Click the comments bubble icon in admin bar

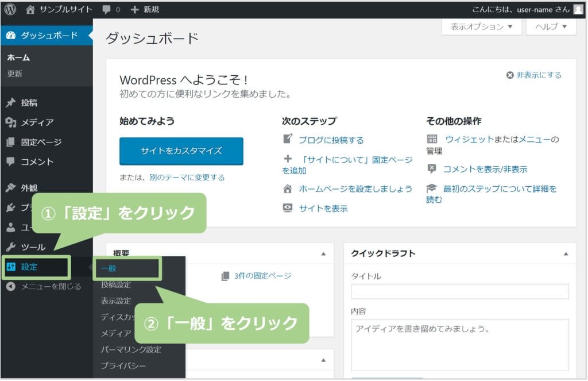pyautogui.click(x=106, y=10)
